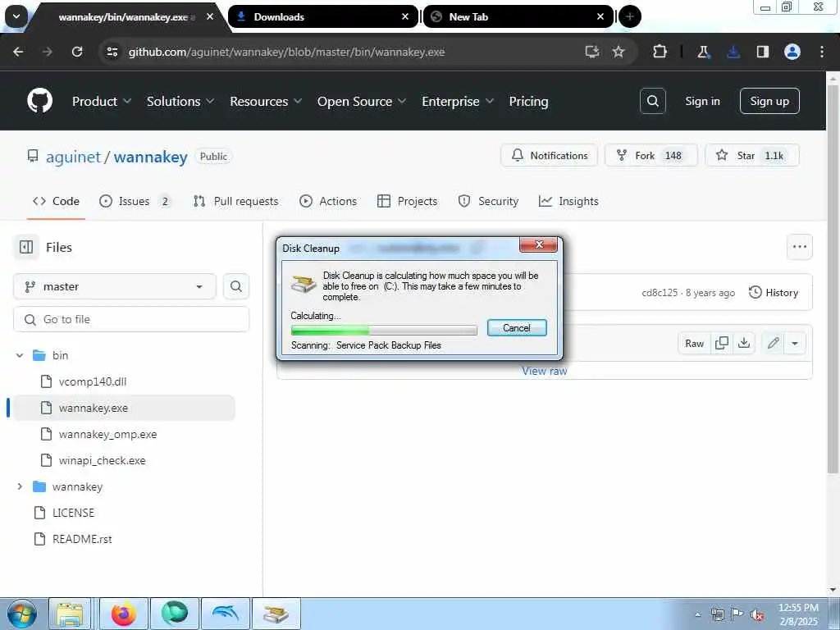The height and width of the screenshot is (630, 840).
Task: Expand the Enterprise menu
Action: pos(458,101)
